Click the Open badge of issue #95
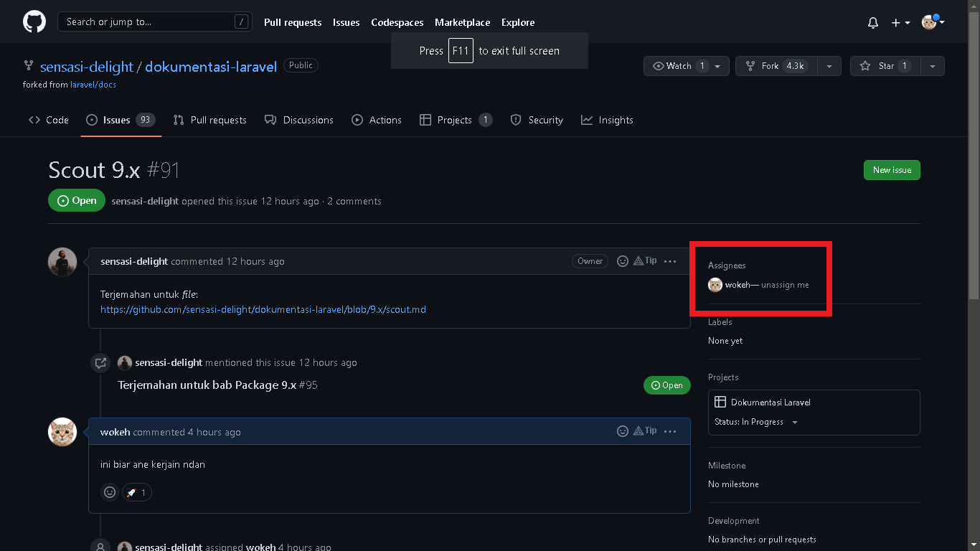 pos(667,385)
